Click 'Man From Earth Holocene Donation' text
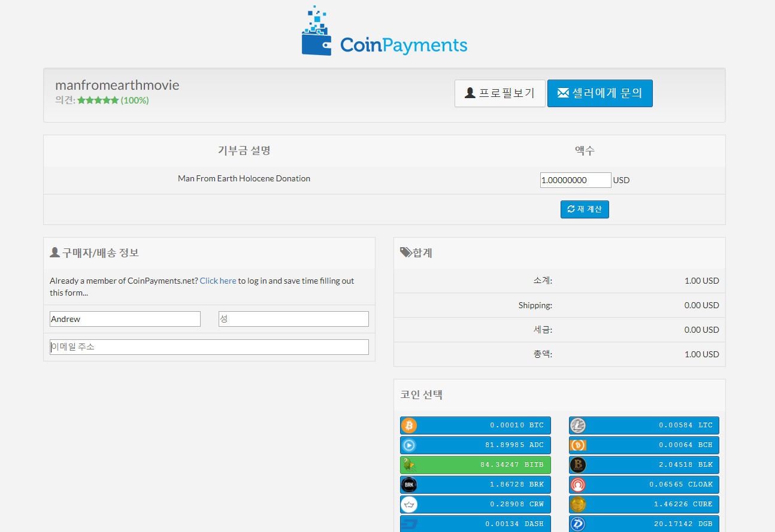 pos(244,178)
